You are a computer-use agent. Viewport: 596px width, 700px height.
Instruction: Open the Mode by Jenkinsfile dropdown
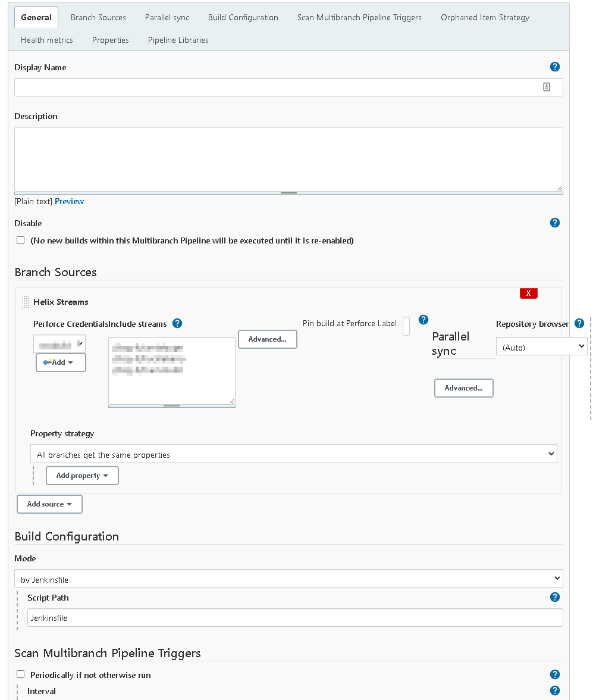coord(288,579)
